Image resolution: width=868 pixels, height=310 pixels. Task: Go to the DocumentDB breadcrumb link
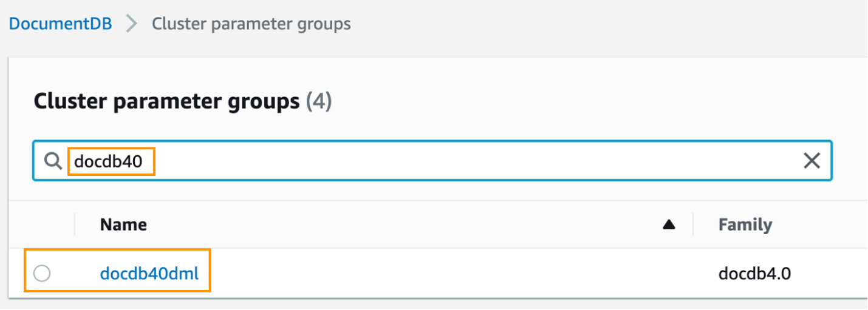coord(61,24)
